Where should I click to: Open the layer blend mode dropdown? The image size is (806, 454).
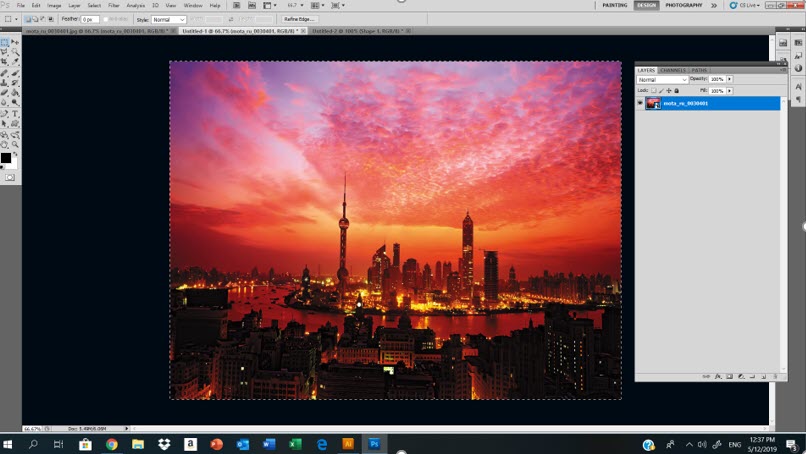coord(662,80)
